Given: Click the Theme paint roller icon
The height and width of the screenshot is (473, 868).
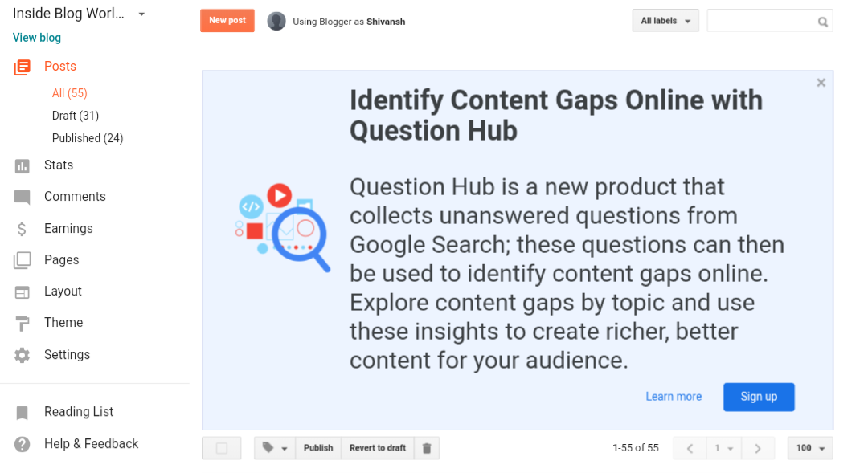Looking at the screenshot, I should [23, 324].
